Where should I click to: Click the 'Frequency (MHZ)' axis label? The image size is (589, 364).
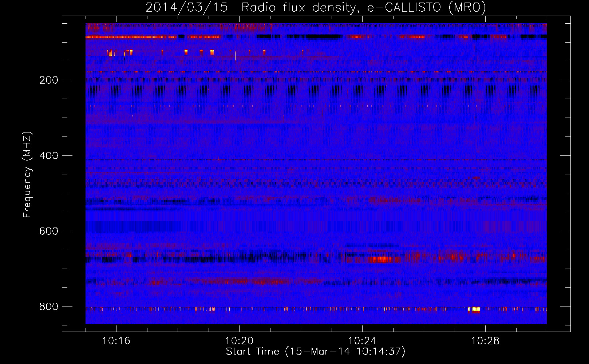[x=27, y=175]
